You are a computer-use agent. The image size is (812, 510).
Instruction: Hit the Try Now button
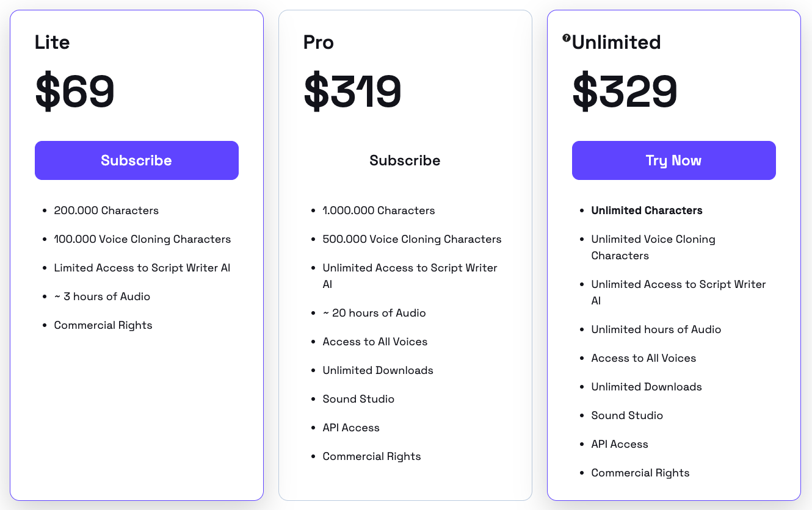673,160
